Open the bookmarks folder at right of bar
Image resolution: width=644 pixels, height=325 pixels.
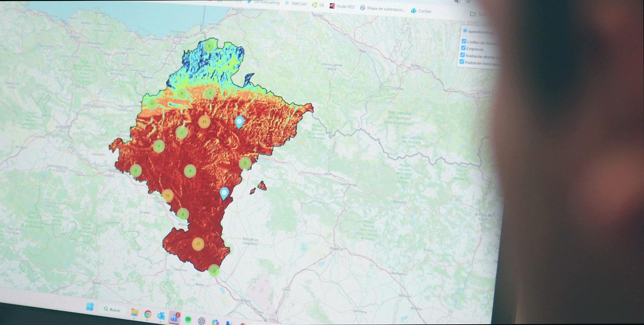click(473, 14)
